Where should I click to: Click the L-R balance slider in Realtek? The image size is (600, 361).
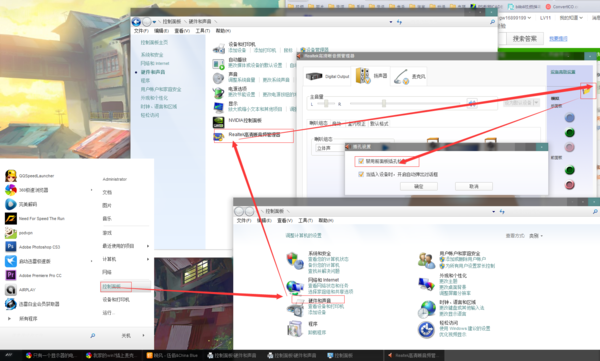point(326,104)
